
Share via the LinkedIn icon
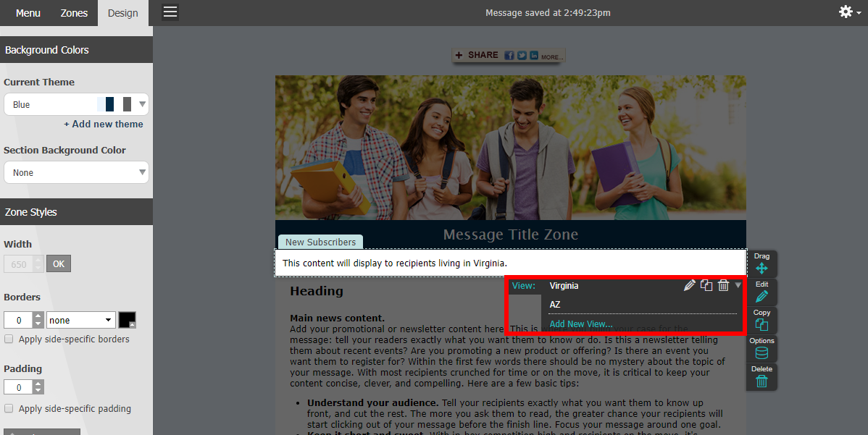(534, 55)
